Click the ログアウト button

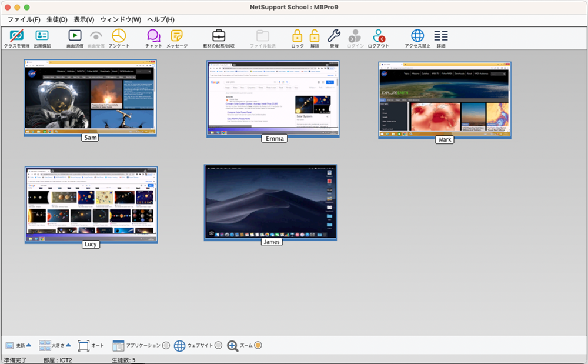(x=379, y=36)
